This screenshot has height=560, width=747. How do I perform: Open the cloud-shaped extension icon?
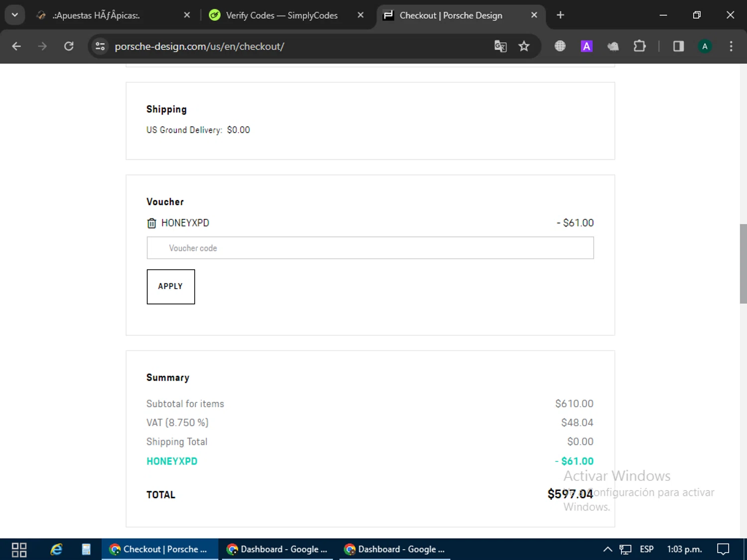[613, 46]
